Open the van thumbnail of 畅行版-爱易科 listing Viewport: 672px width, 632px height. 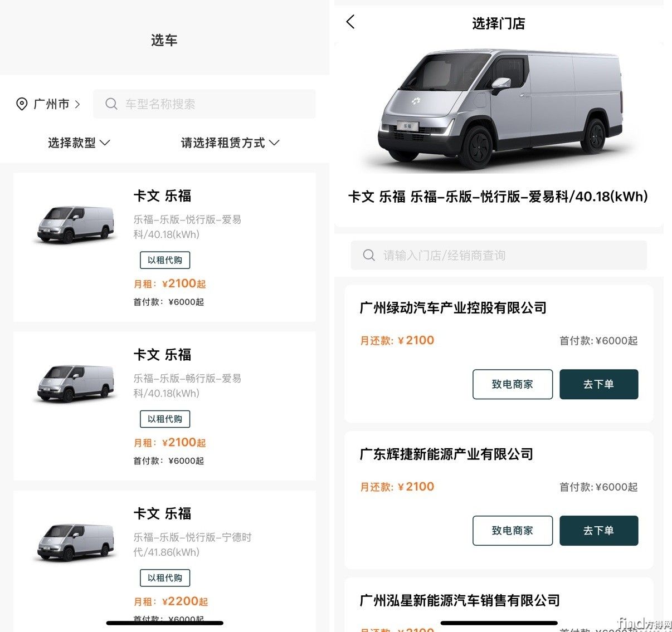[x=76, y=383]
